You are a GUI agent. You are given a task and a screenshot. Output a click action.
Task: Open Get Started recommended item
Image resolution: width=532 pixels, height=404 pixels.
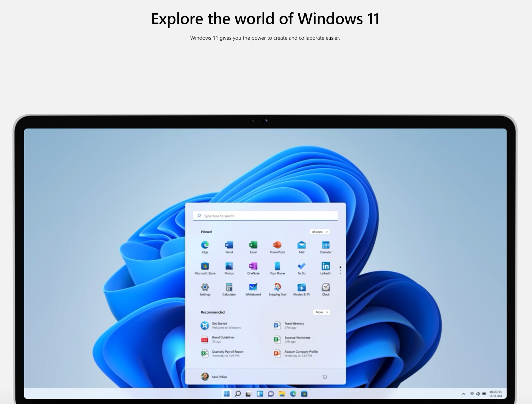click(x=221, y=325)
